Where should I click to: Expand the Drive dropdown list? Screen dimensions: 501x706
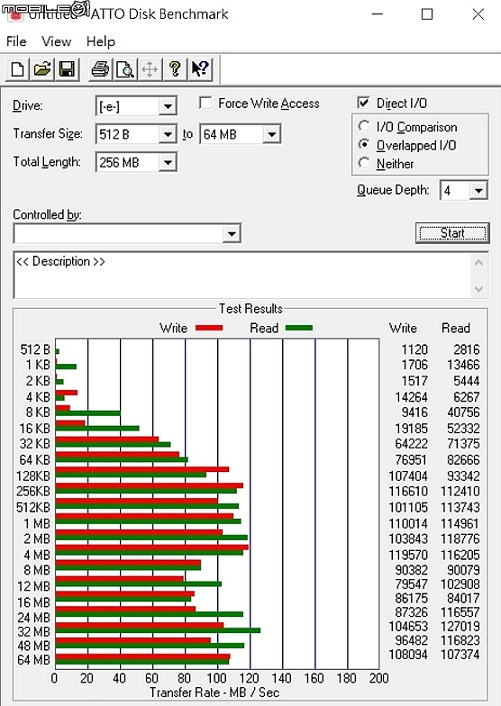(167, 107)
